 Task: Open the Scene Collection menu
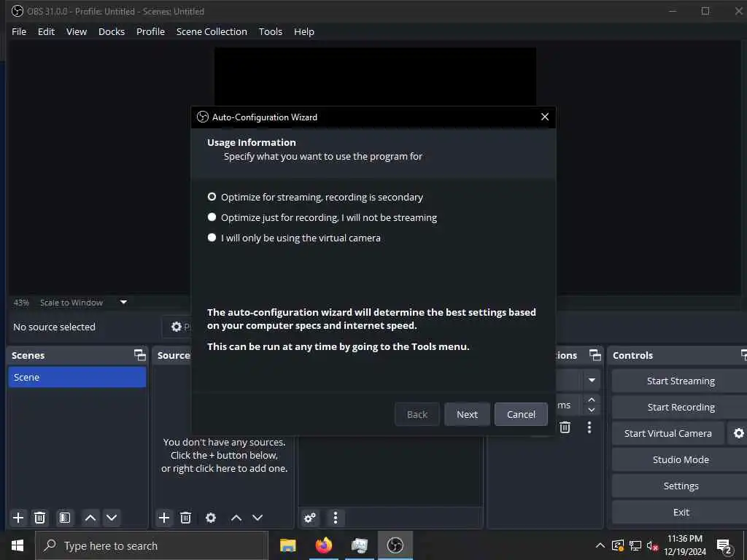tap(212, 31)
